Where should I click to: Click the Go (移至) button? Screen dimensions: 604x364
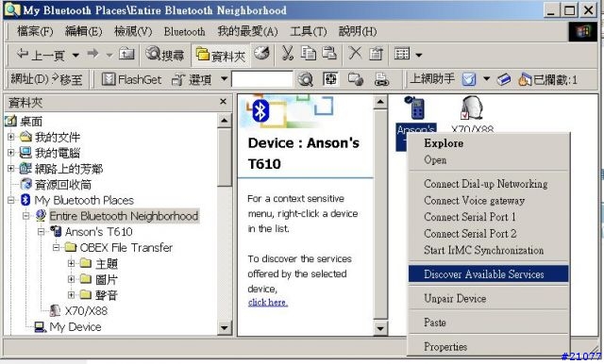click(x=67, y=79)
